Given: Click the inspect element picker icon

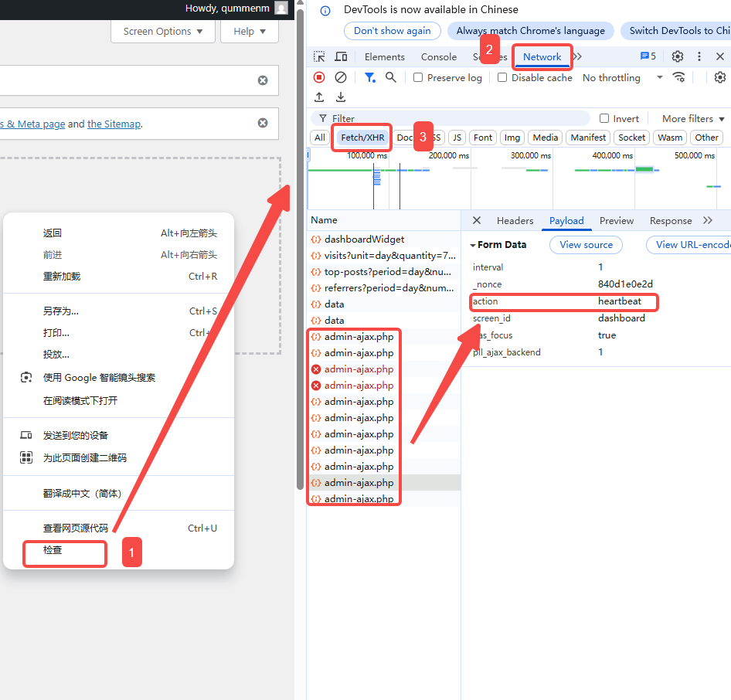Looking at the screenshot, I should (x=319, y=57).
